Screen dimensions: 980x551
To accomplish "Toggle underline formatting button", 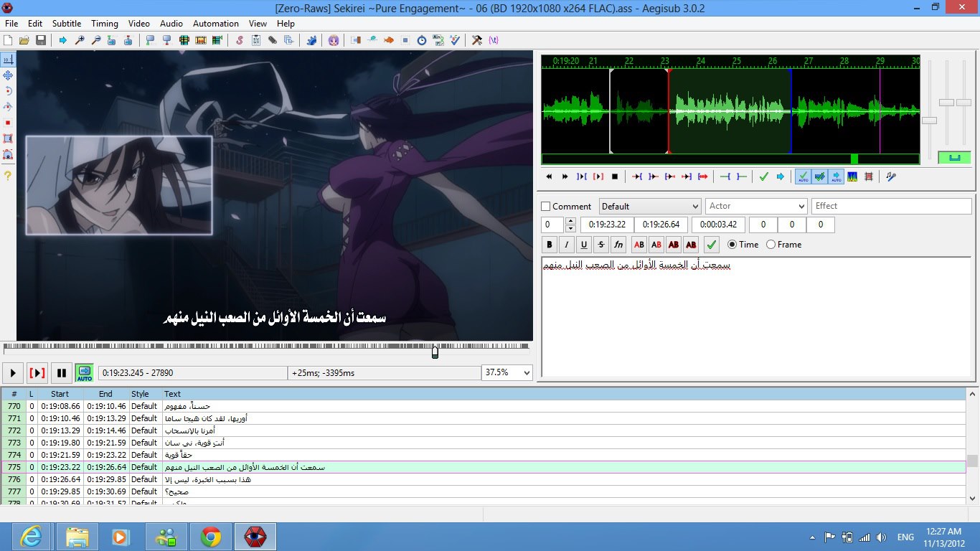I will 584,245.
